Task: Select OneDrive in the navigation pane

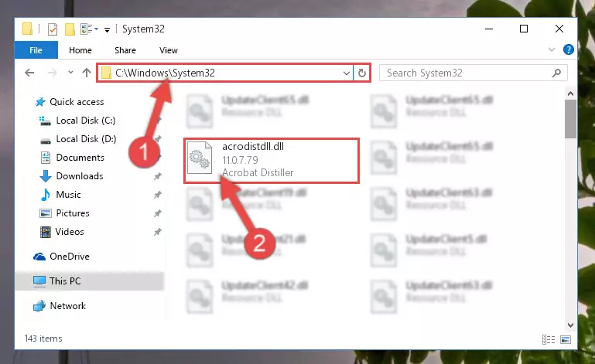Action: 70,257
